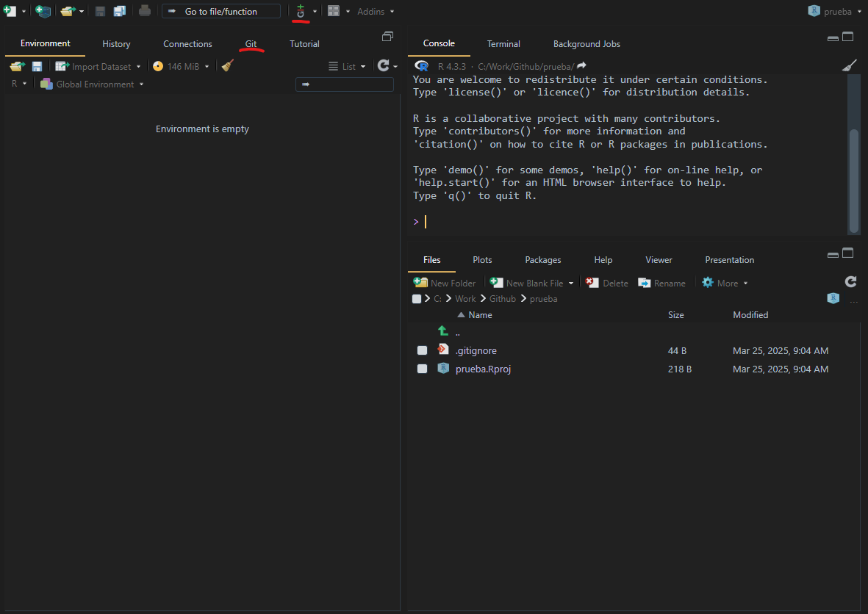This screenshot has width=868, height=614.
Task: Click the New File icon in main toolbar
Action: 10,11
